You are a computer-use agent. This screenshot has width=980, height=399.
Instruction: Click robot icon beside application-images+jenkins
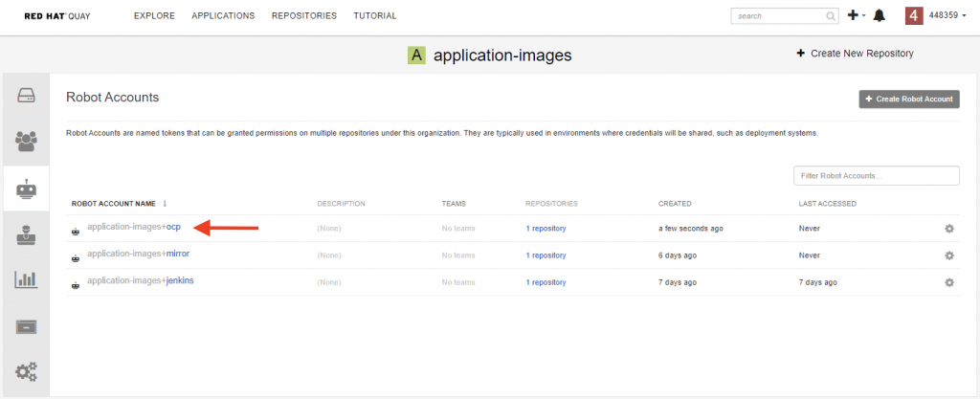[76, 285]
